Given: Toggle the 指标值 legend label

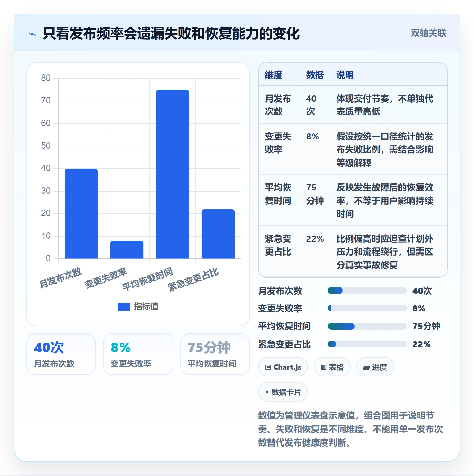Looking at the screenshot, I should [146, 306].
